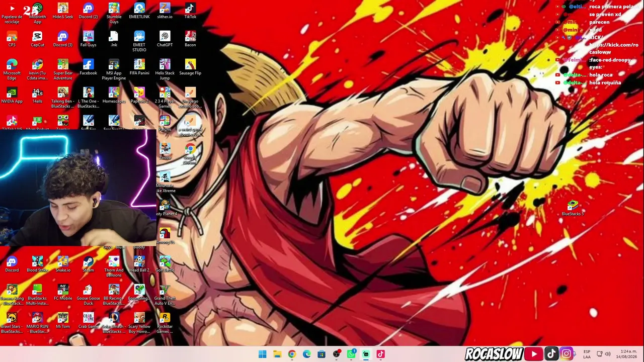
Task: Select the Blood Strike game icon
Action: (37, 264)
